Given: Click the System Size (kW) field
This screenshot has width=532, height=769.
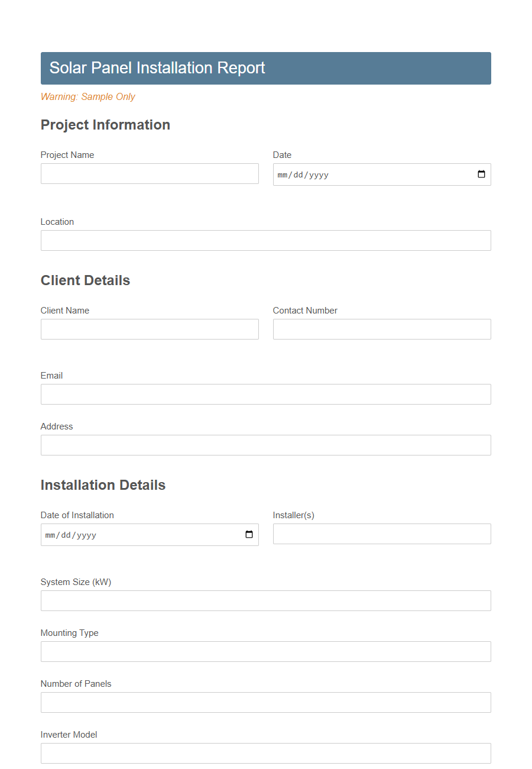Looking at the screenshot, I should click(265, 600).
